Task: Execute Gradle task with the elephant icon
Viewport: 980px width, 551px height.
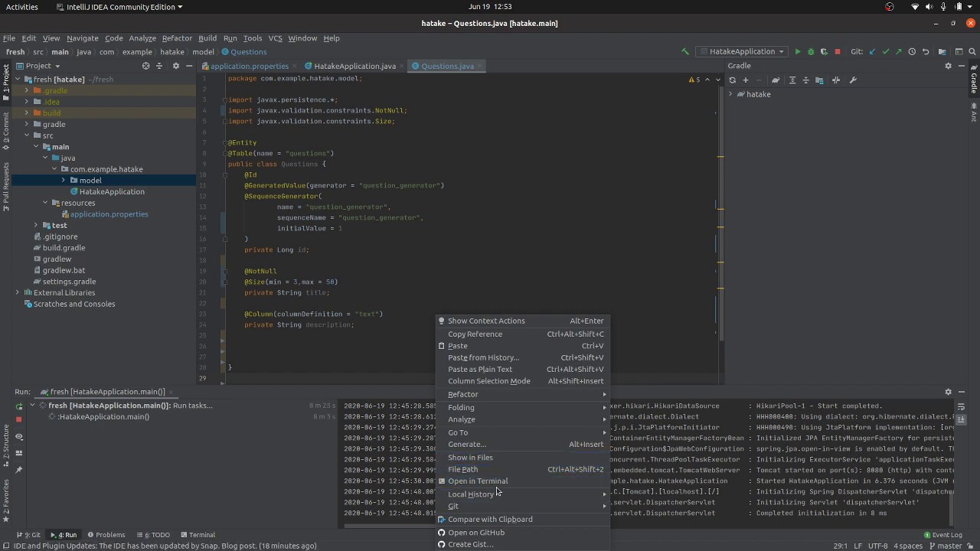Action: pyautogui.click(x=776, y=80)
